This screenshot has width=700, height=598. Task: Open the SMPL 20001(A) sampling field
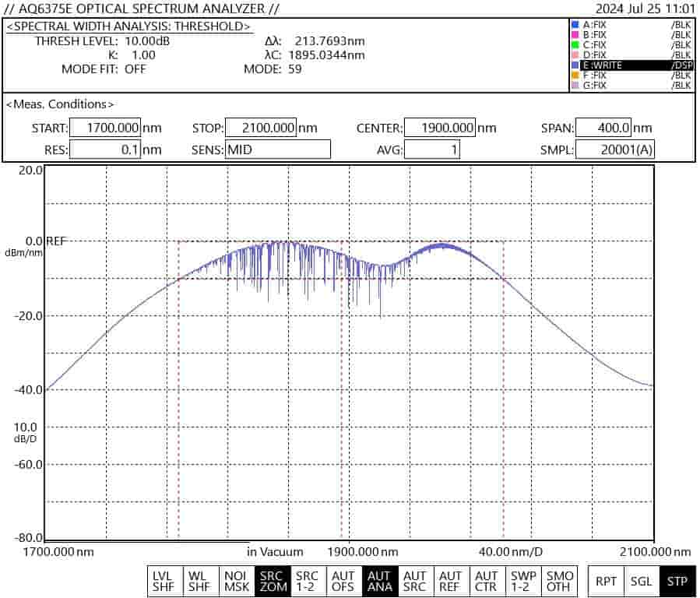point(614,149)
